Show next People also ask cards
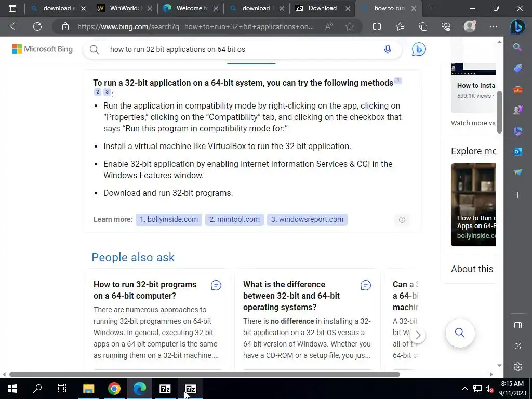This screenshot has height=399, width=532. tap(418, 336)
